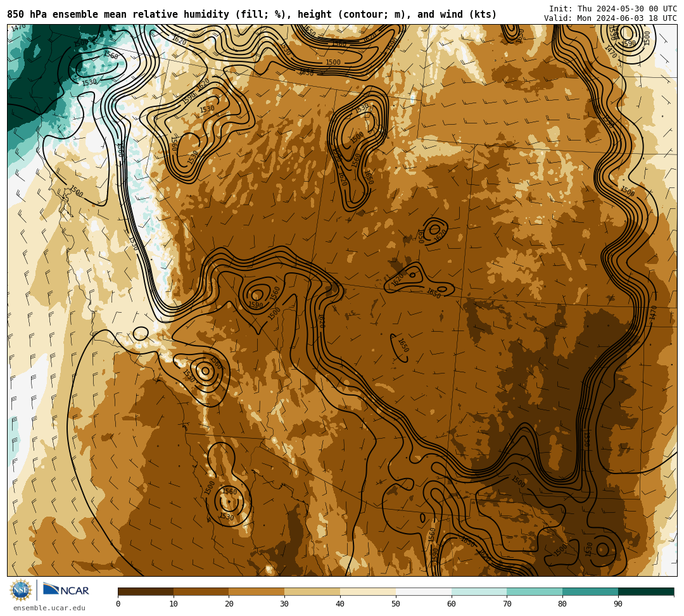The image size is (684, 616).
Task: Click the colorbar tick label 20
Action: click(x=229, y=604)
